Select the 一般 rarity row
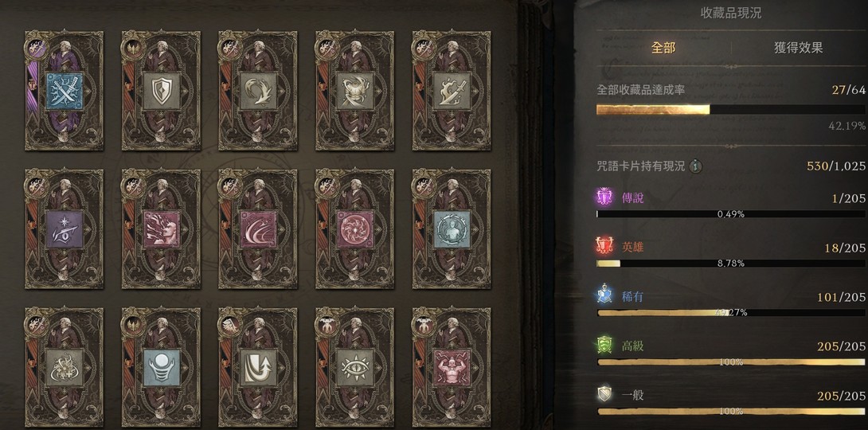This screenshot has height=430, width=868. coord(731,402)
